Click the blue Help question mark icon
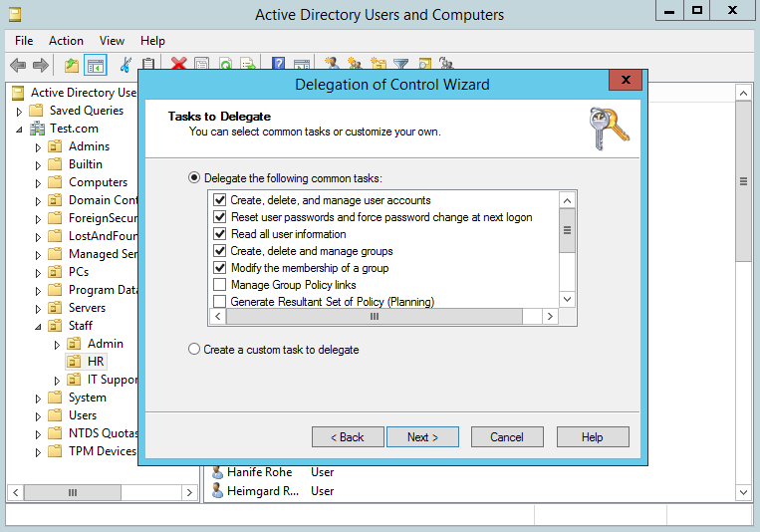This screenshot has width=760, height=532. [278, 64]
